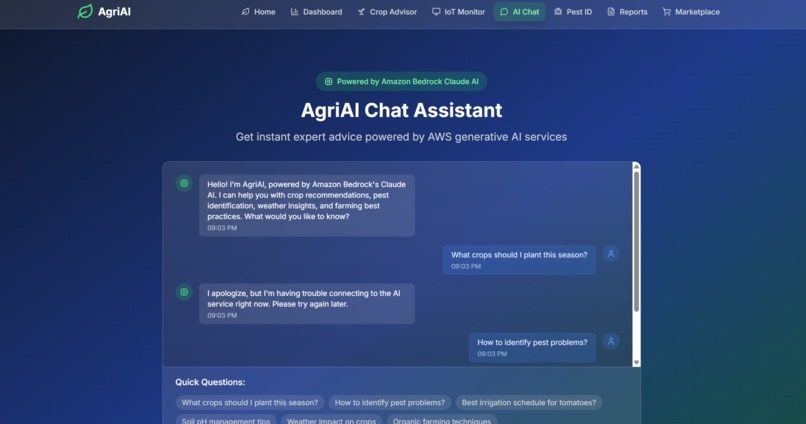Viewport: 806px width, 424px height.
Task: Select 'Best irrigation schedule for tomatoes?' chip
Action: pyautogui.click(x=529, y=402)
